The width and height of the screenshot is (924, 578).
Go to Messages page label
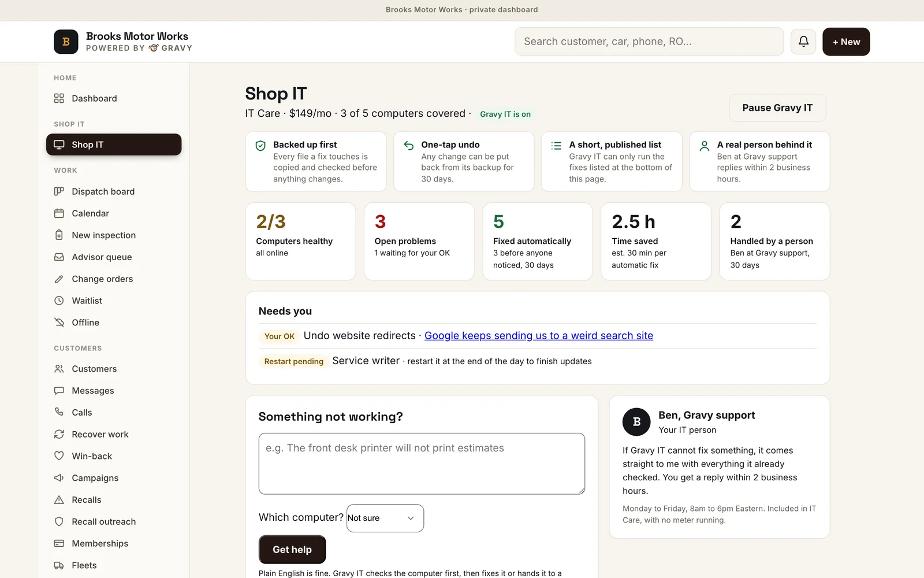93,391
